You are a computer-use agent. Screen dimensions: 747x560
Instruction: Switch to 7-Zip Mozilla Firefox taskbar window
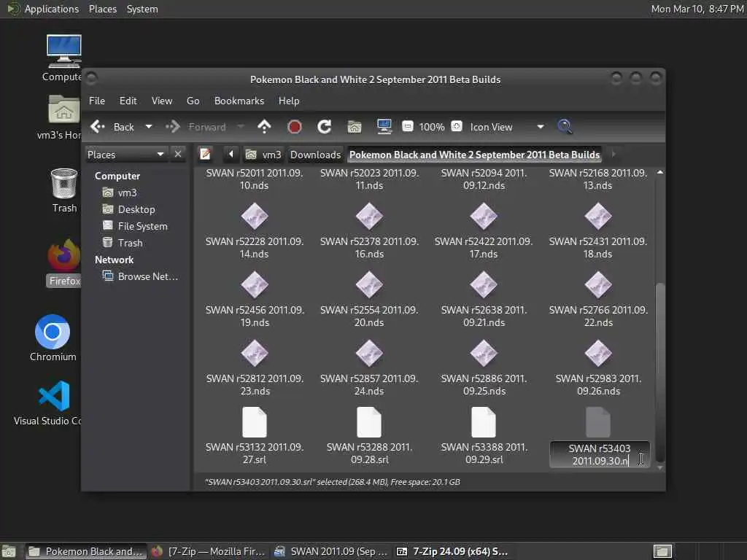208,551
